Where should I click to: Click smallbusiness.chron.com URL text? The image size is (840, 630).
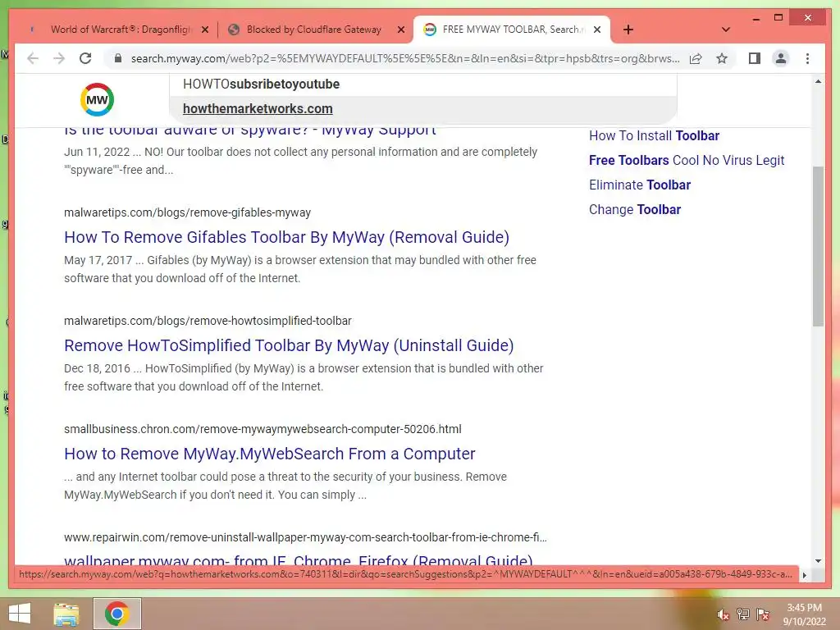(262, 429)
